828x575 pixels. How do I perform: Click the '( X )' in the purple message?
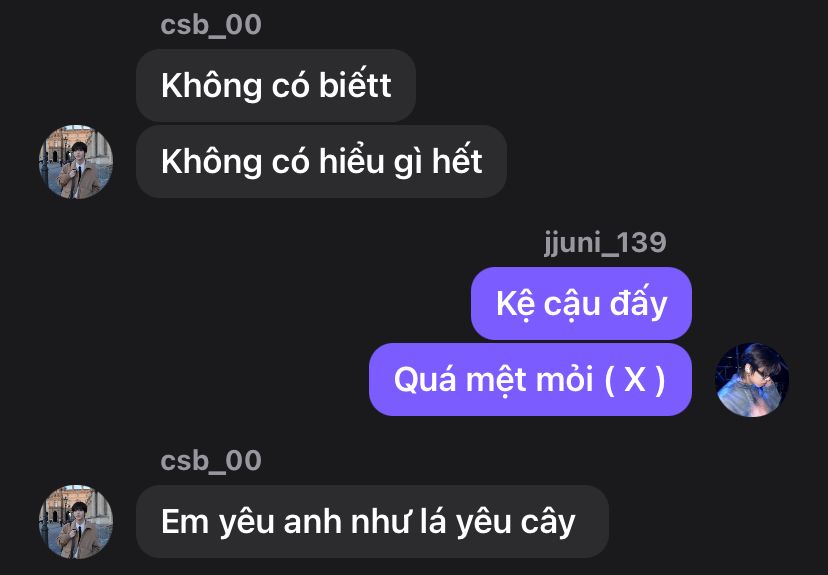click(x=634, y=380)
